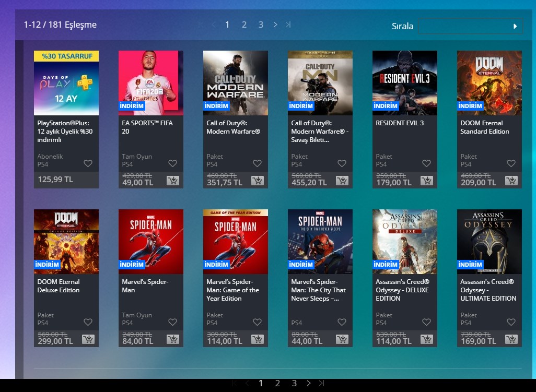
Task: Open 'RESIDENT EVIL 3' title link
Action: 400,123
